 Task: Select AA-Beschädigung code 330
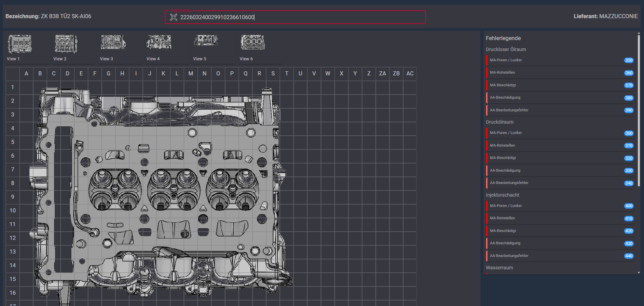coord(560,170)
